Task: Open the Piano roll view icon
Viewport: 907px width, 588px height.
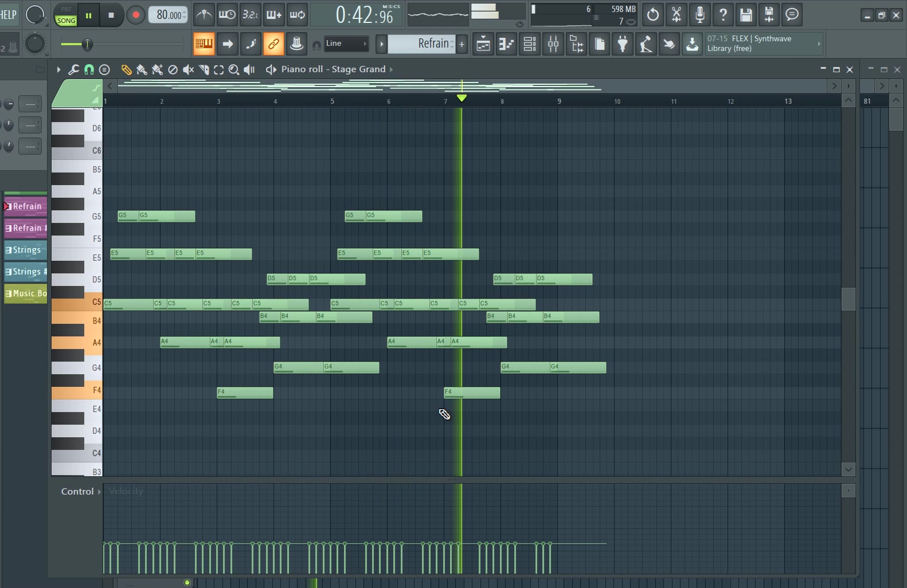Action: (x=507, y=44)
